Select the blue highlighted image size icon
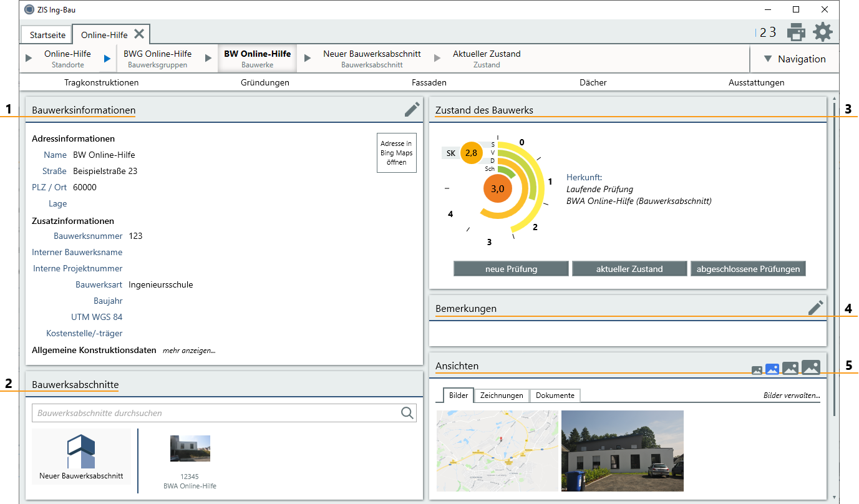The width and height of the screenshot is (859, 504). click(772, 369)
